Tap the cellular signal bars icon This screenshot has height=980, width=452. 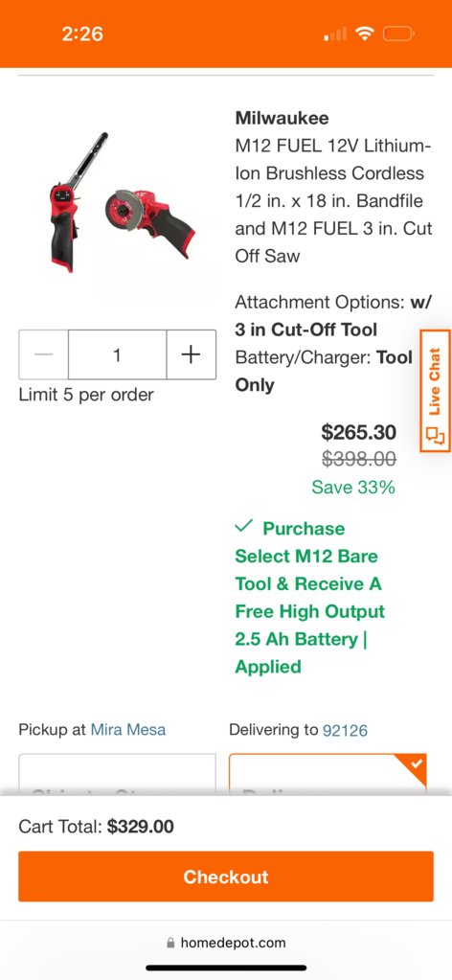click(x=335, y=34)
